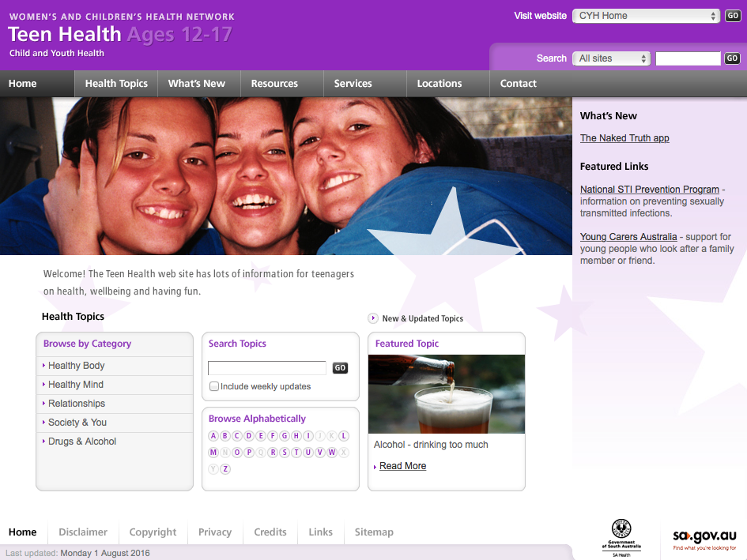
Task: Browse topics starting with letter P
Action: [249, 453]
